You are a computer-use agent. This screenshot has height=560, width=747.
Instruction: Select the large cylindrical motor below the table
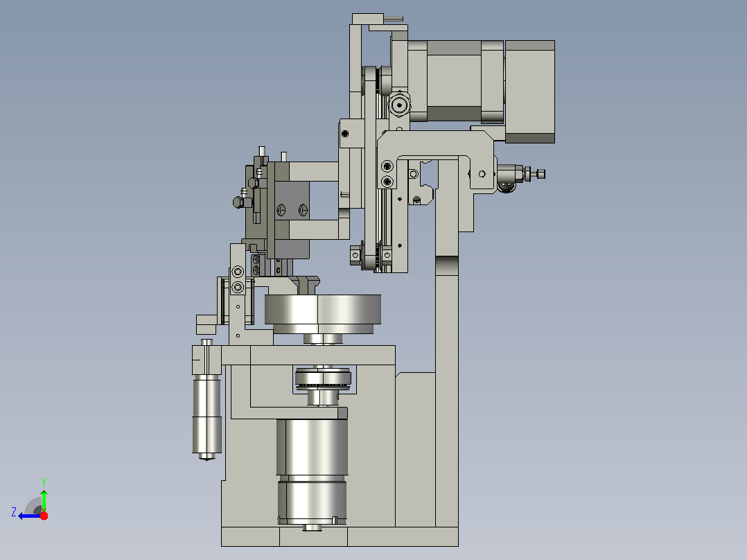(313, 472)
